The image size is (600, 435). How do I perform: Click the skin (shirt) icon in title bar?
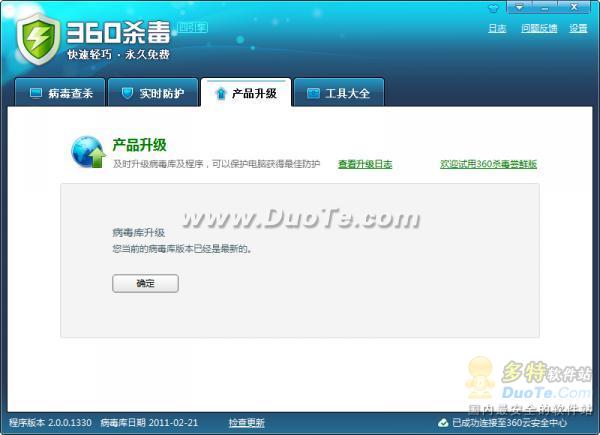pyautogui.click(x=494, y=8)
